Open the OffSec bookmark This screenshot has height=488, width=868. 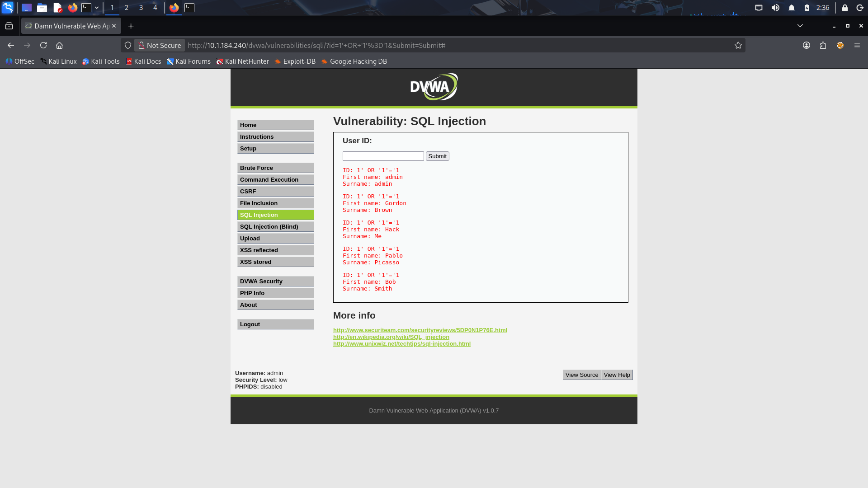pyautogui.click(x=20, y=61)
